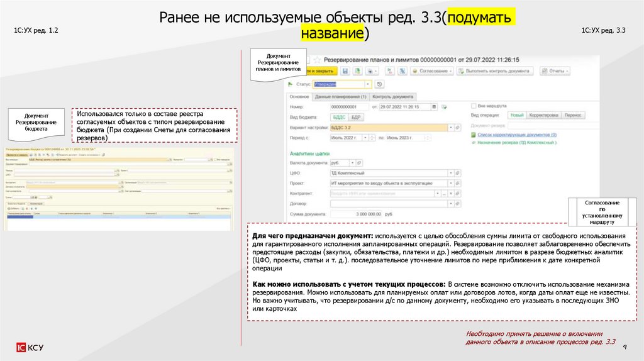Click the green icon right of date field

[445, 107]
